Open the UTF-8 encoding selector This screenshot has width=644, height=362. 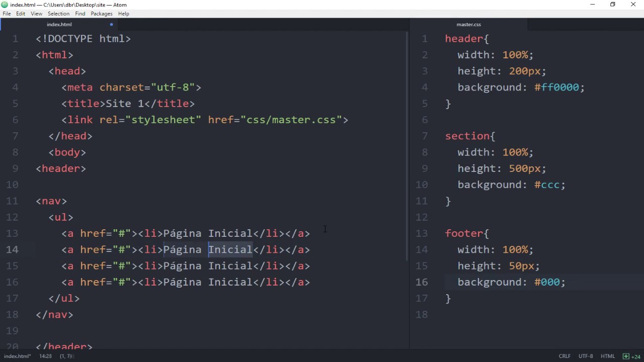coord(585,356)
